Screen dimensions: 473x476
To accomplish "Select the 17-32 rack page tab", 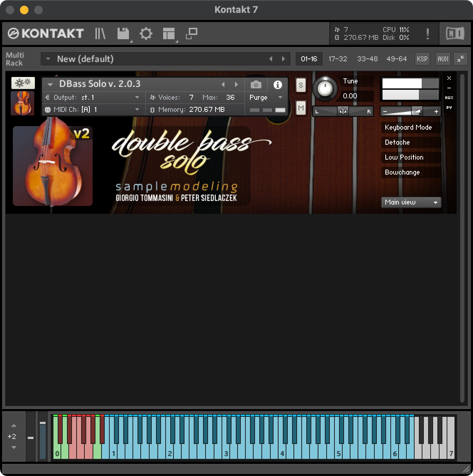I will point(338,59).
